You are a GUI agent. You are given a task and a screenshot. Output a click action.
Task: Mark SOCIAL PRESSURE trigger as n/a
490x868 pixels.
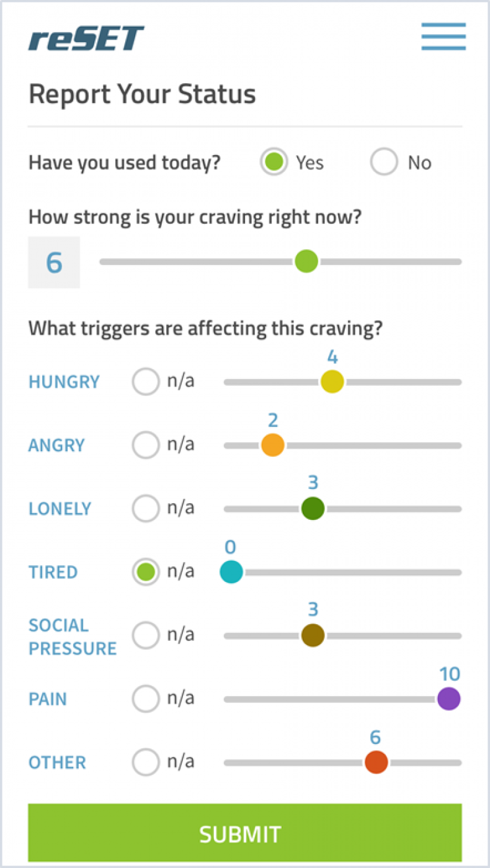pyautogui.click(x=146, y=635)
